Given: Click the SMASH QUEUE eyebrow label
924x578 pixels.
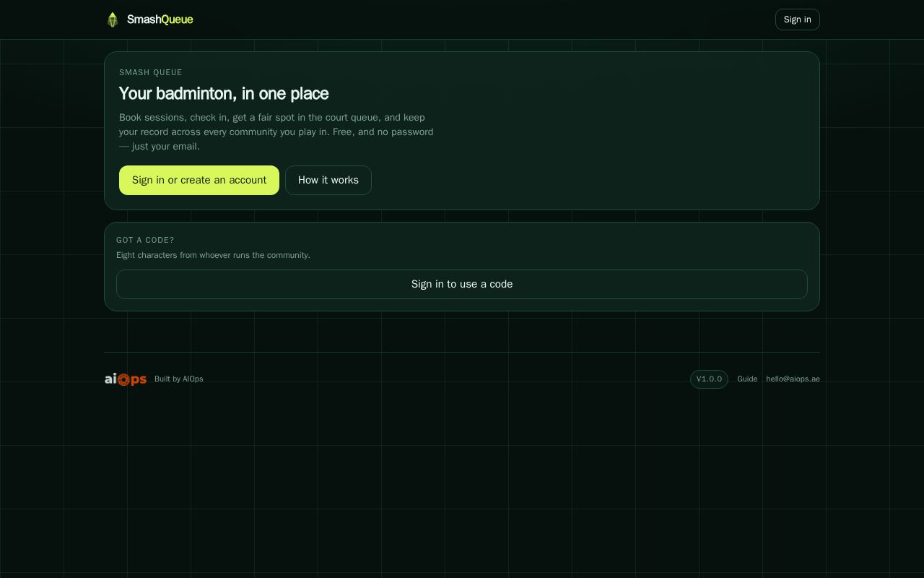Looking at the screenshot, I should click(151, 72).
